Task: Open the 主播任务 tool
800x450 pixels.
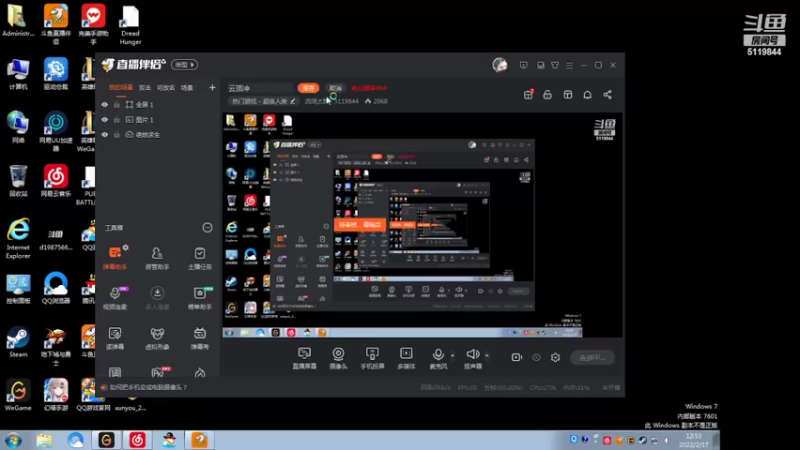Action: pyautogui.click(x=199, y=257)
